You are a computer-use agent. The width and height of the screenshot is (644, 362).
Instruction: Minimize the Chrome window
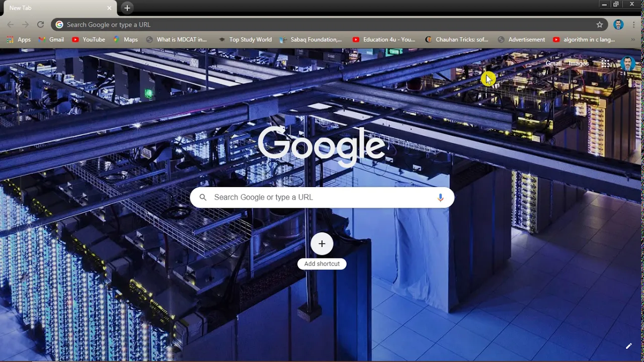[604, 4]
